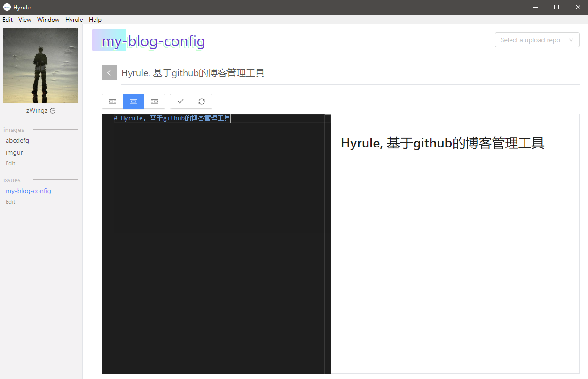Select the split editor-preview layout button
The width and height of the screenshot is (588, 379).
click(x=133, y=101)
